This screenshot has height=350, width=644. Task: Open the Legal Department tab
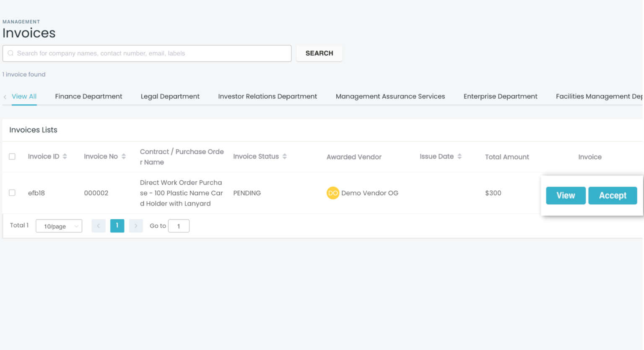pyautogui.click(x=170, y=96)
